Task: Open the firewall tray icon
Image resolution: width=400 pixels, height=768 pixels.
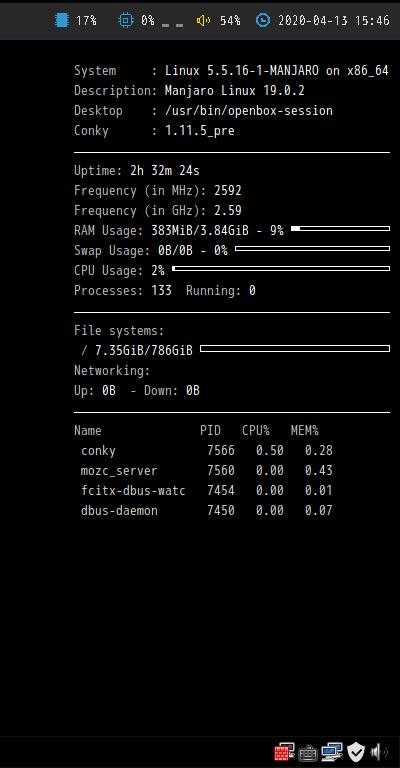Action: tap(284, 751)
